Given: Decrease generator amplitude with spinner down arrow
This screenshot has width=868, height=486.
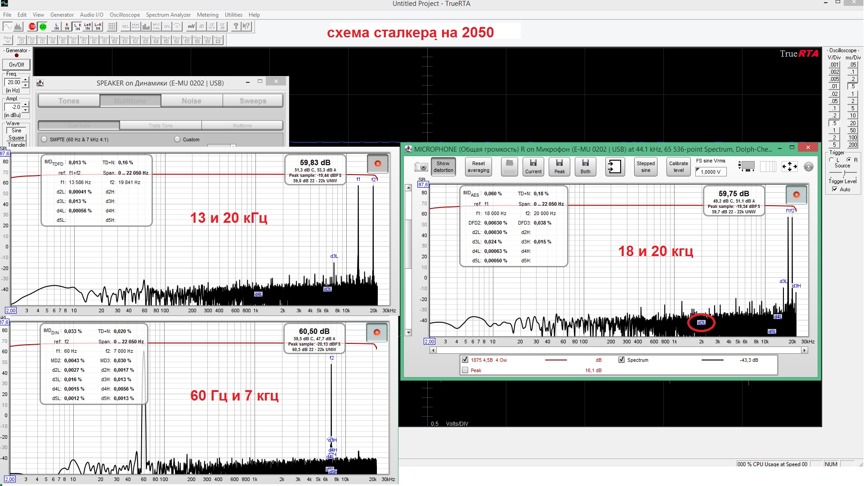Looking at the screenshot, I should [x=26, y=110].
